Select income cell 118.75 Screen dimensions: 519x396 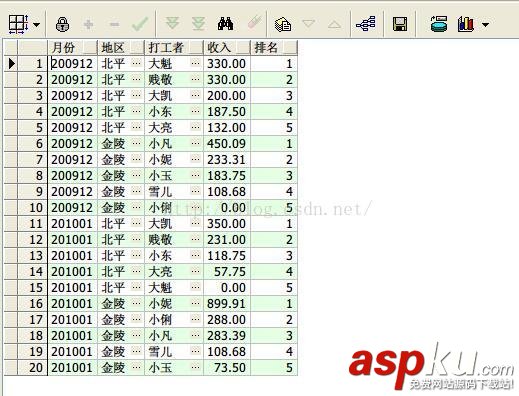pyautogui.click(x=227, y=255)
